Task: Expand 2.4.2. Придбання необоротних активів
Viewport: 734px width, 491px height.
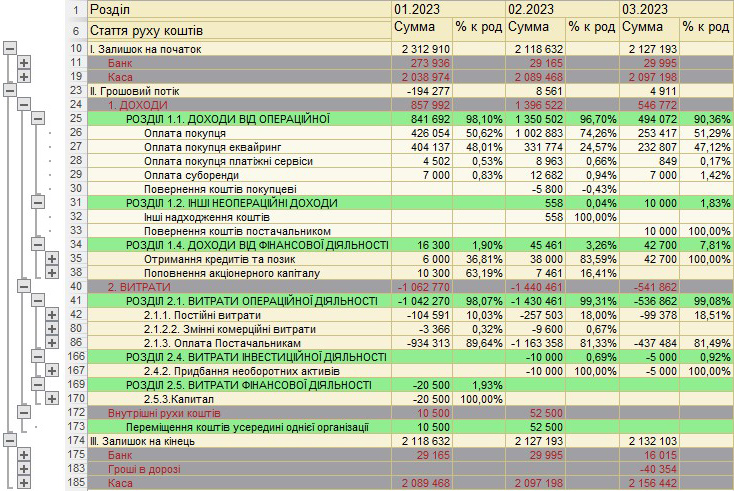Action: click(52, 371)
